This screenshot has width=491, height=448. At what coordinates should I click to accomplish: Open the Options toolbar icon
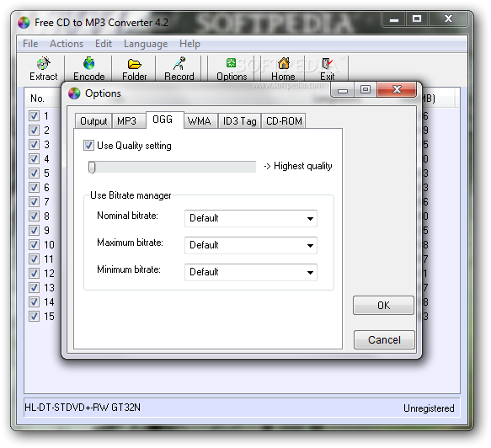(x=231, y=63)
